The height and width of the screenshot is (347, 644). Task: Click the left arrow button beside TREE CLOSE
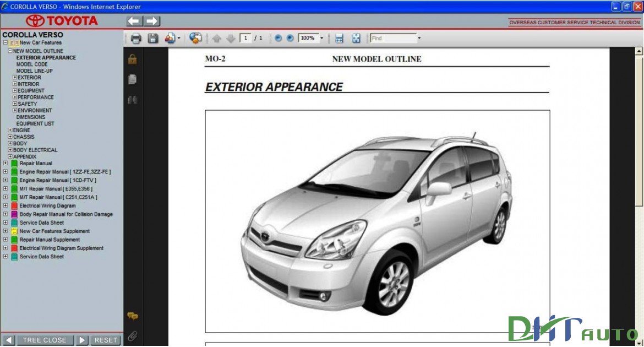tap(8, 340)
